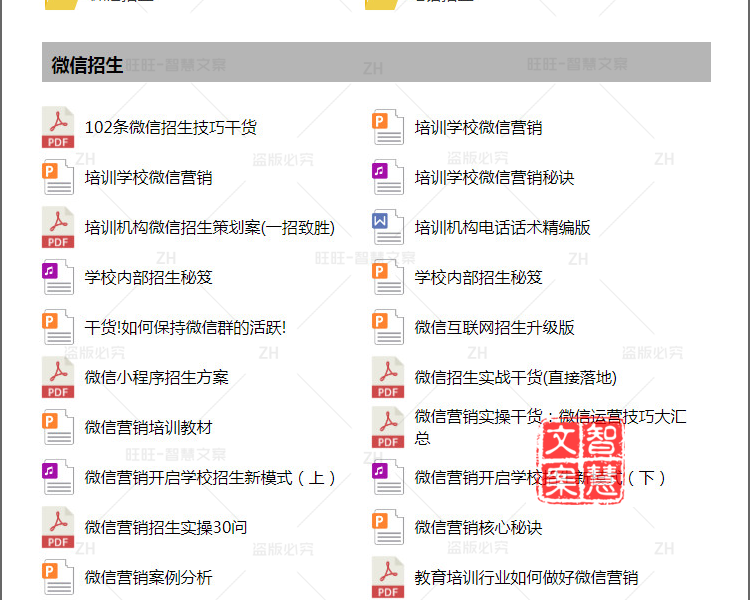Screen dimensions: 750x600
Task: Click the title 微信营销开启学校招生新模式（上）
Action: [210, 477]
